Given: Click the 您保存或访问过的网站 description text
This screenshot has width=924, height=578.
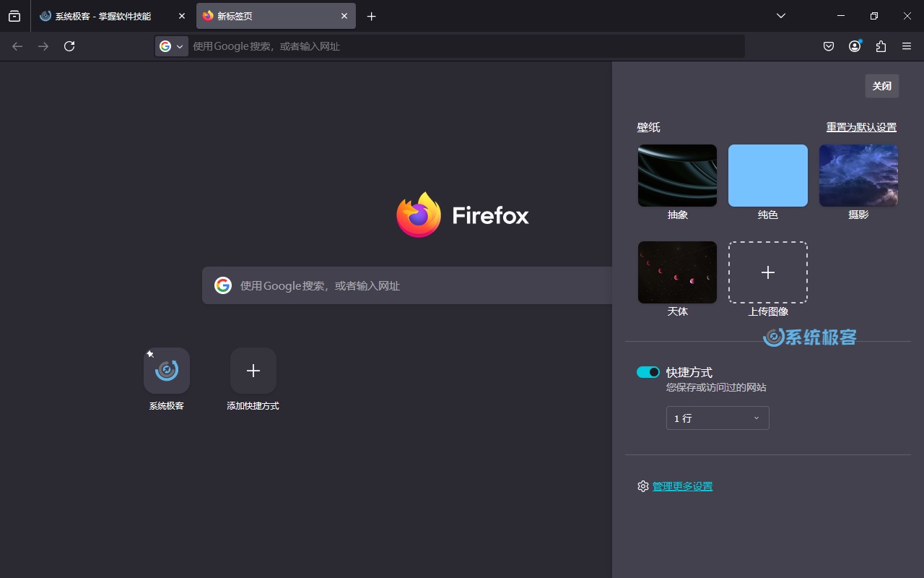Looking at the screenshot, I should tap(716, 387).
